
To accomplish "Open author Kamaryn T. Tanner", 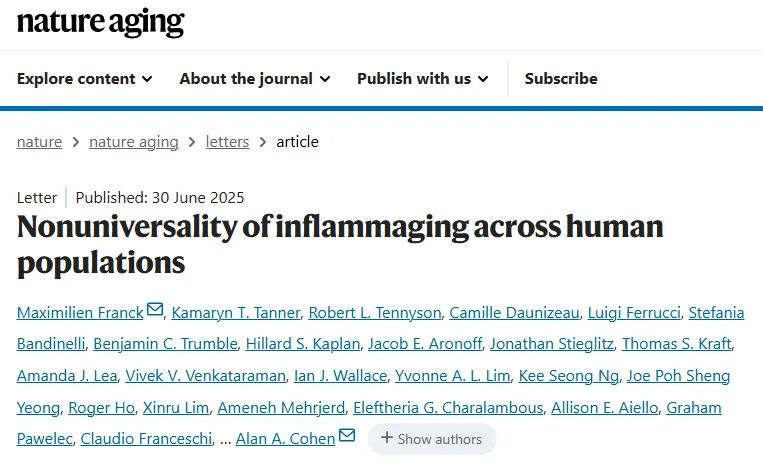I will coord(236,313).
